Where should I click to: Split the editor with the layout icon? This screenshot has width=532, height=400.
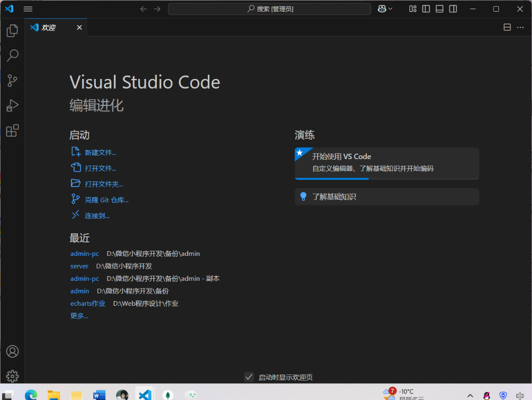pos(507,28)
